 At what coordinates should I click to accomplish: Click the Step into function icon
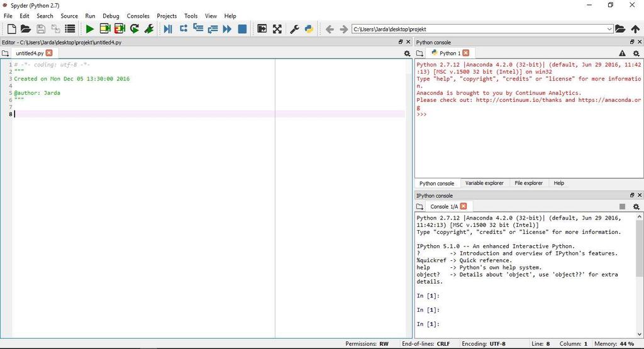198,29
